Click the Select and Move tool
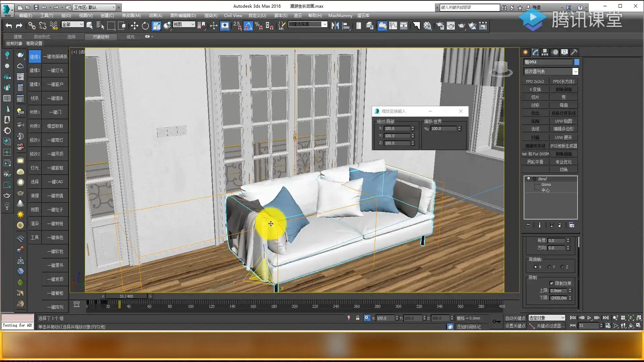 pyautogui.click(x=135, y=26)
